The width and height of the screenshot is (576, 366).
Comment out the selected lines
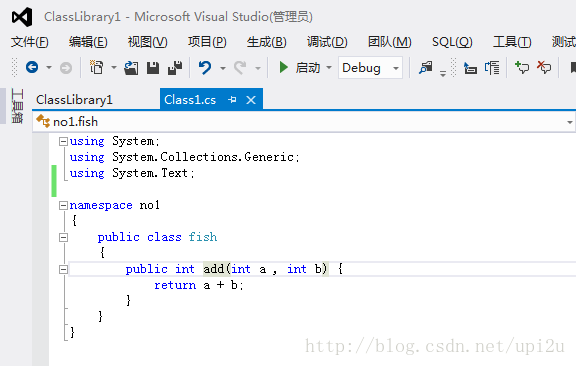(x=522, y=68)
